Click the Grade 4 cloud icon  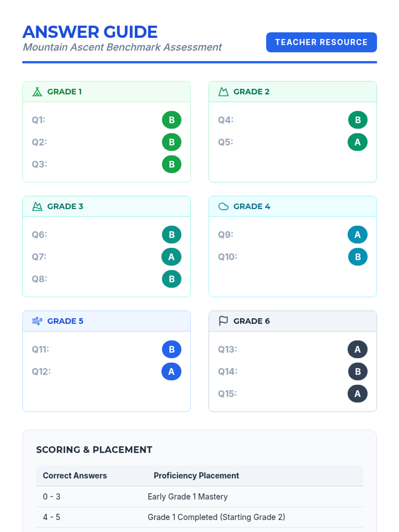pos(223,206)
